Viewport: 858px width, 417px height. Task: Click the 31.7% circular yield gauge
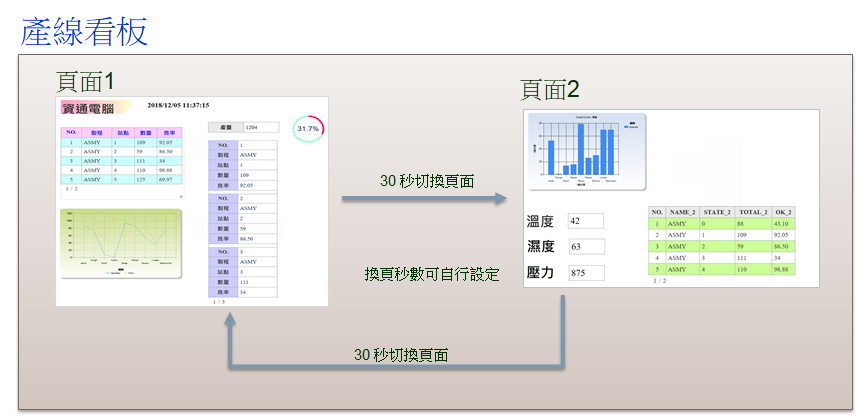tap(307, 129)
